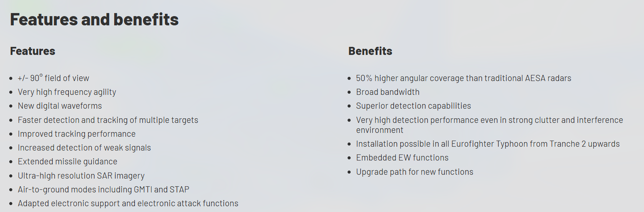Click the Eurofighter Typhoon installation benefit
The image size is (644, 212).
coord(488,144)
